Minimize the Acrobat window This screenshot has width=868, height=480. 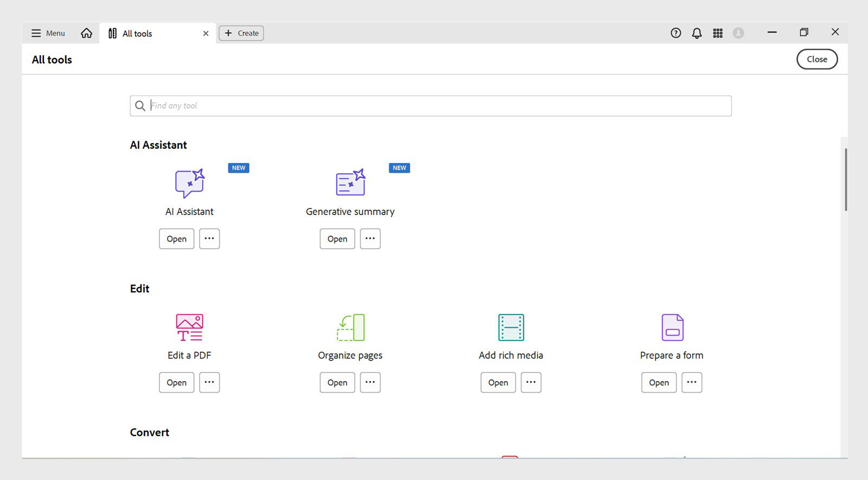772,33
